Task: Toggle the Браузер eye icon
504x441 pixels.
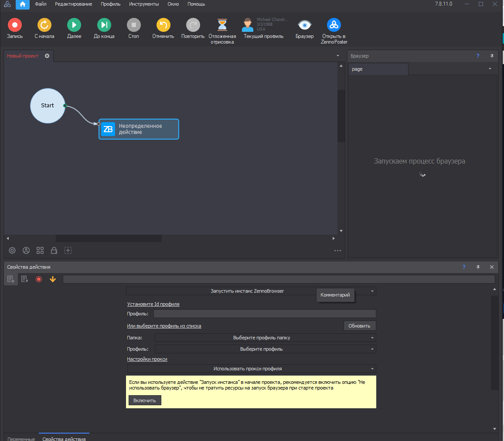Action: click(304, 25)
